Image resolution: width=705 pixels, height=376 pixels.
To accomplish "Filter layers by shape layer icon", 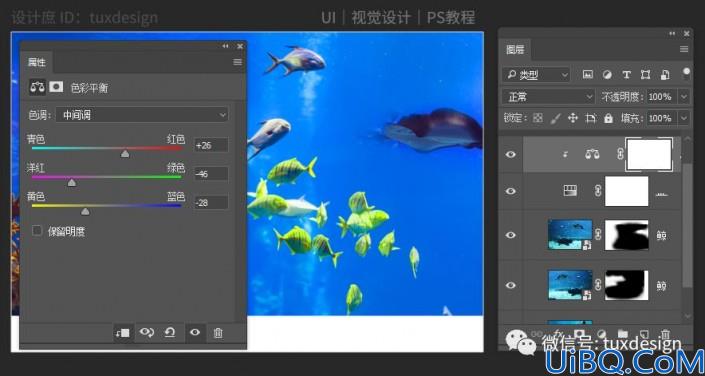I will 646,75.
